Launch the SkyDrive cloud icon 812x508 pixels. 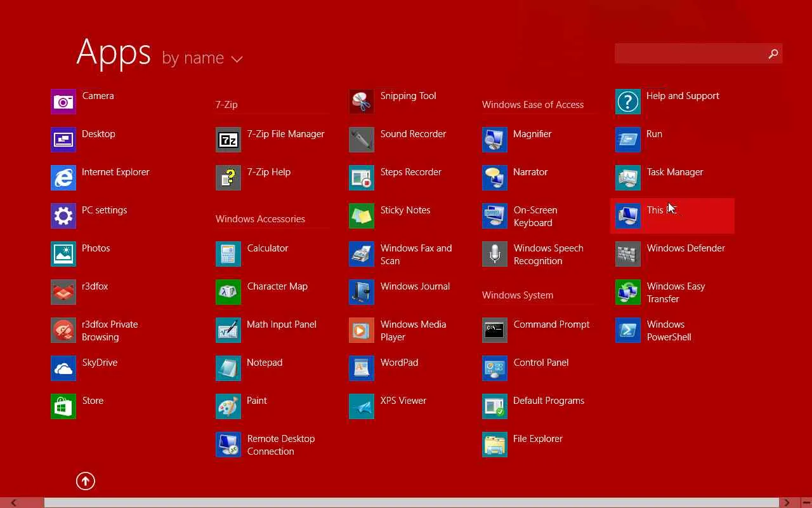click(63, 368)
